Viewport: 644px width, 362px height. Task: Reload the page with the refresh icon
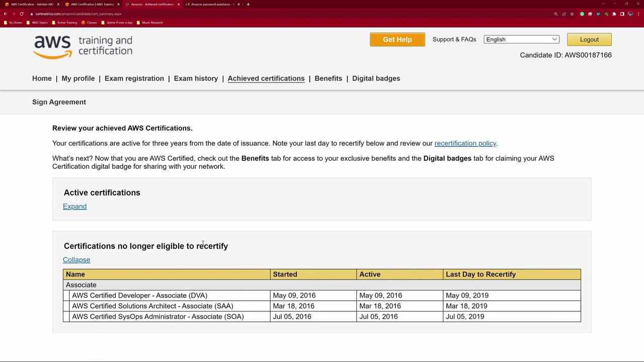(22, 14)
